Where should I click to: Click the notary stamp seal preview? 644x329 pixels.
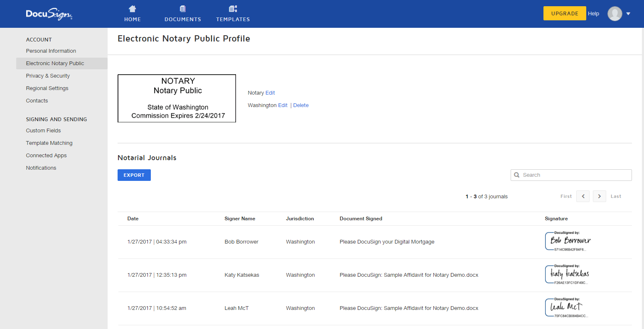177,98
